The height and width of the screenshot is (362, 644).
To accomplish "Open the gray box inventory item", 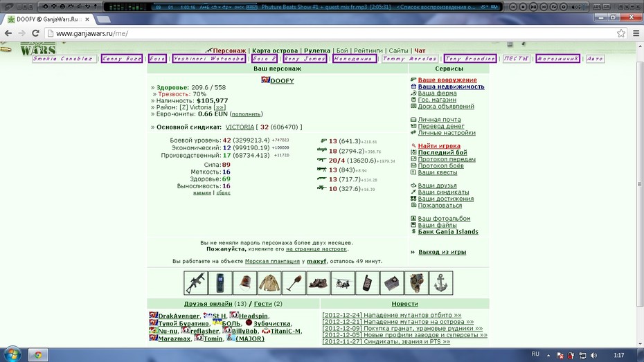I will click(392, 283).
